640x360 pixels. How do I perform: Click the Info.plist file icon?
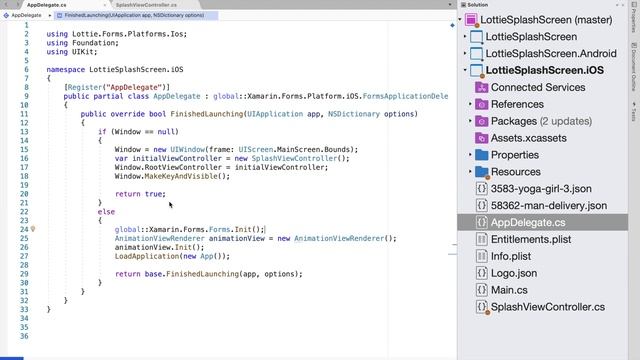pos(482,256)
